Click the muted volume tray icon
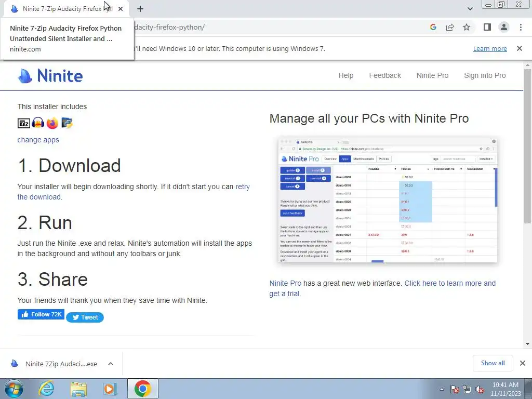The height and width of the screenshot is (399, 532). pyautogui.click(x=480, y=389)
